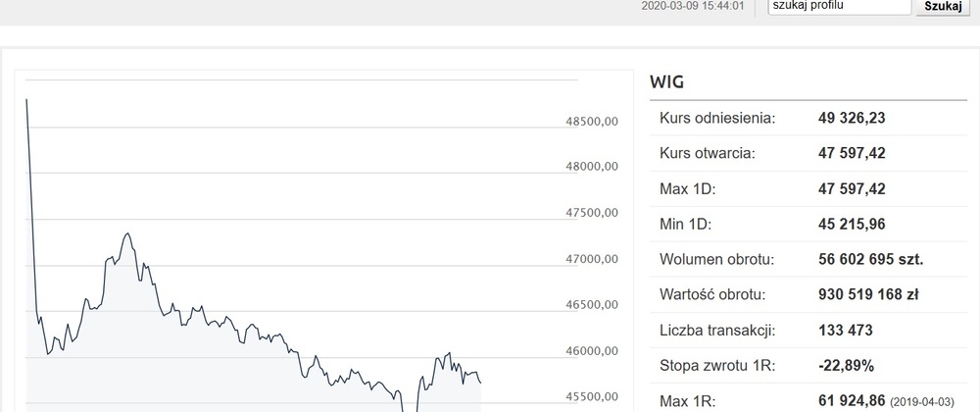Viewport: 980px width, 412px height.
Task: Click the Liczba transakcji value 133 473
Action: click(x=845, y=331)
